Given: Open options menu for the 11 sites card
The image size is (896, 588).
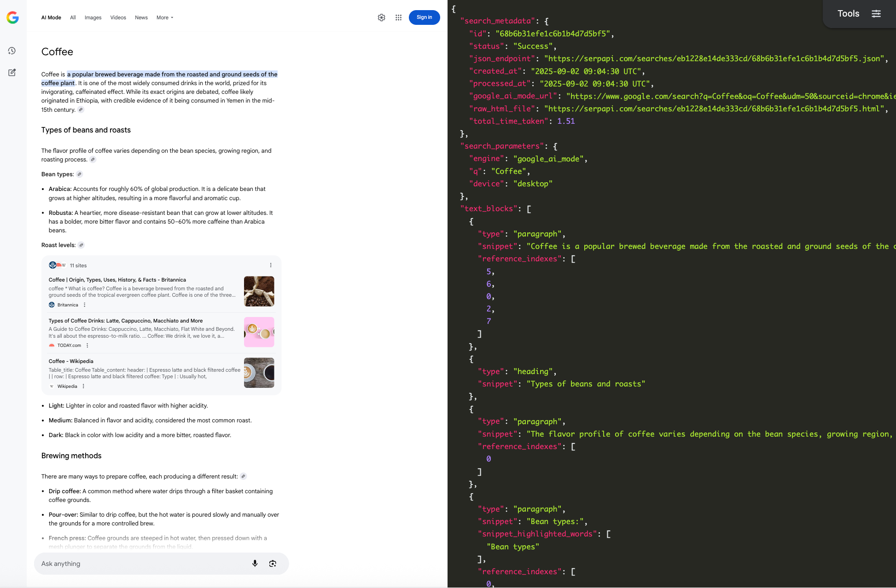Looking at the screenshot, I should pyautogui.click(x=271, y=265).
